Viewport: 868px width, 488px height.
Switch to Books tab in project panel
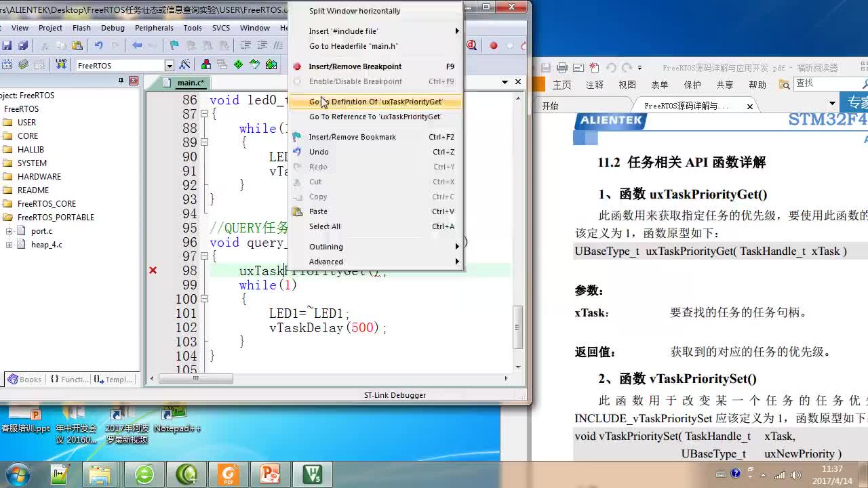click(24, 380)
